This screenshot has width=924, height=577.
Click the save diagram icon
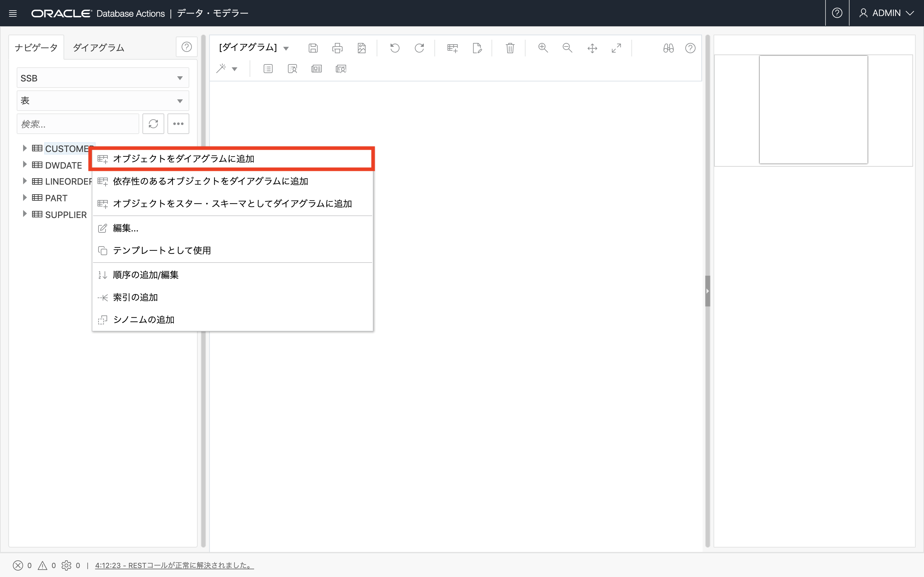313,48
